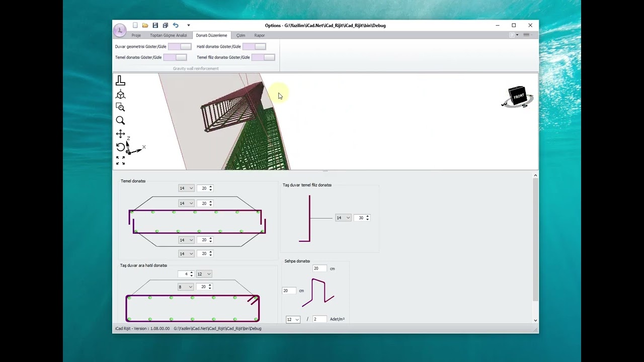The height and width of the screenshot is (362, 644).
Task: Switch to the isometric cube view tool
Action: click(x=120, y=95)
